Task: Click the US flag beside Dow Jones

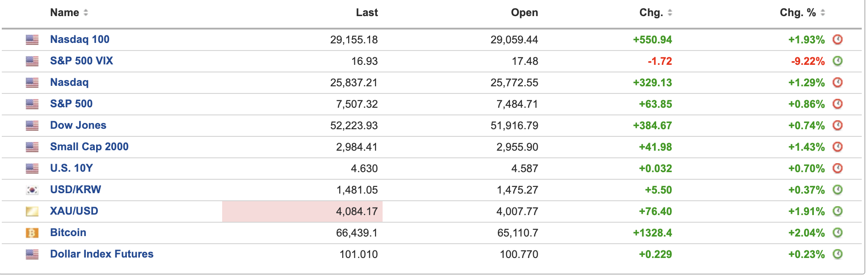Action: click(x=32, y=126)
